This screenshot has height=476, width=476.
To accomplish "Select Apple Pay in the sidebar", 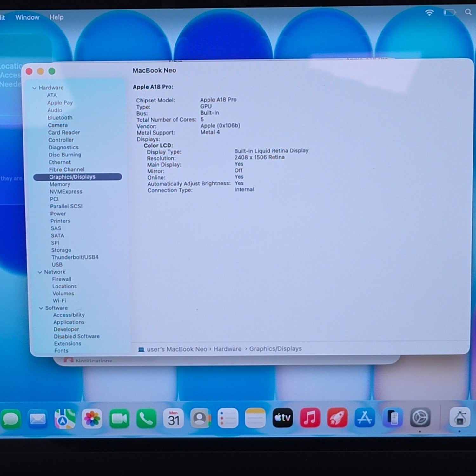I will coord(60,103).
